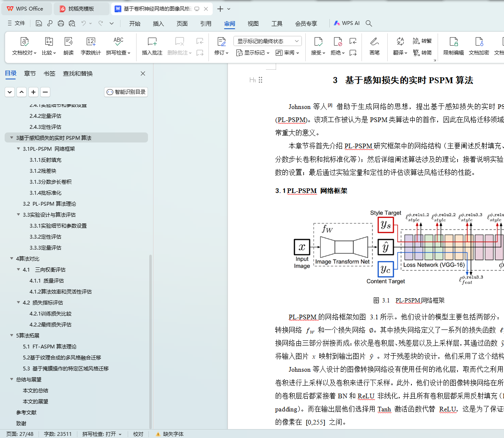Click the paragraph handle dots icon
504x438 pixels.
click(261, 80)
